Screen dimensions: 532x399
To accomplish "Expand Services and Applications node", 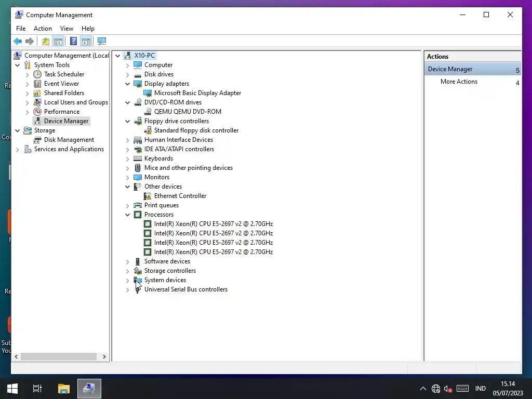I will click(x=17, y=149).
